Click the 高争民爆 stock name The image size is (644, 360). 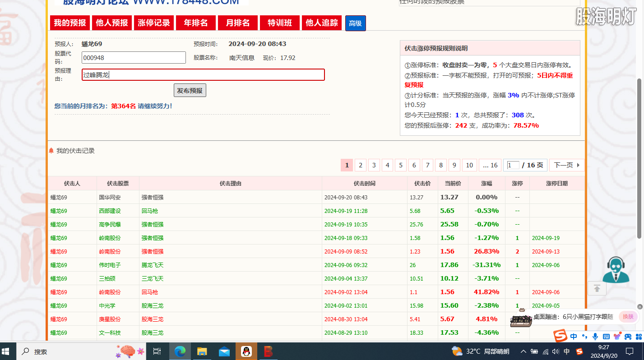tap(110, 225)
